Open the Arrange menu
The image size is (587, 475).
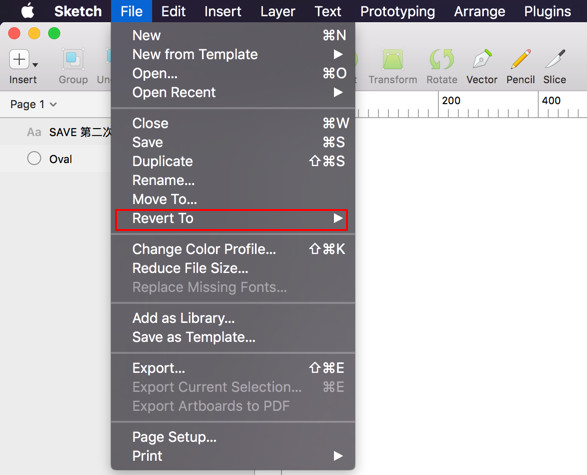[x=480, y=11]
